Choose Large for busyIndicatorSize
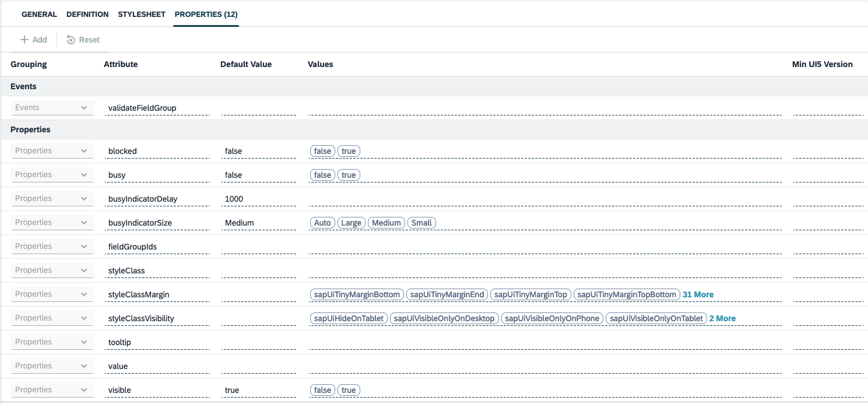The image size is (868, 404). click(x=352, y=222)
